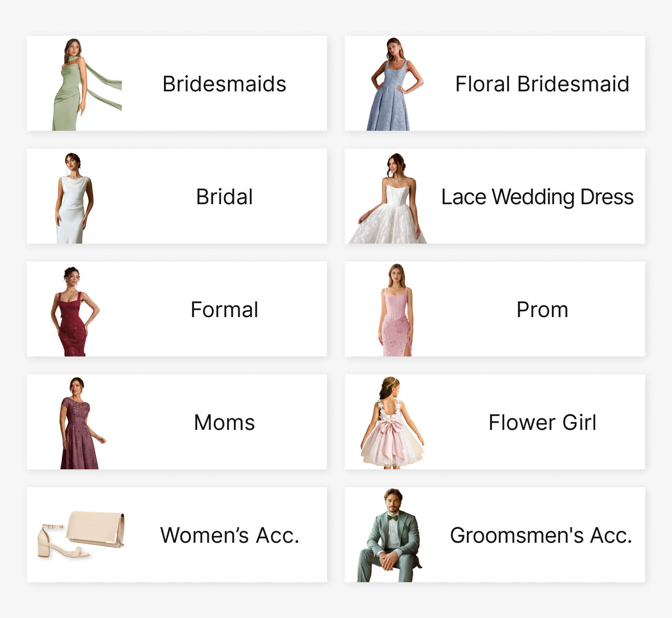Open Groomsmen's Acc. category label
This screenshot has height=618, width=672.
tap(541, 535)
